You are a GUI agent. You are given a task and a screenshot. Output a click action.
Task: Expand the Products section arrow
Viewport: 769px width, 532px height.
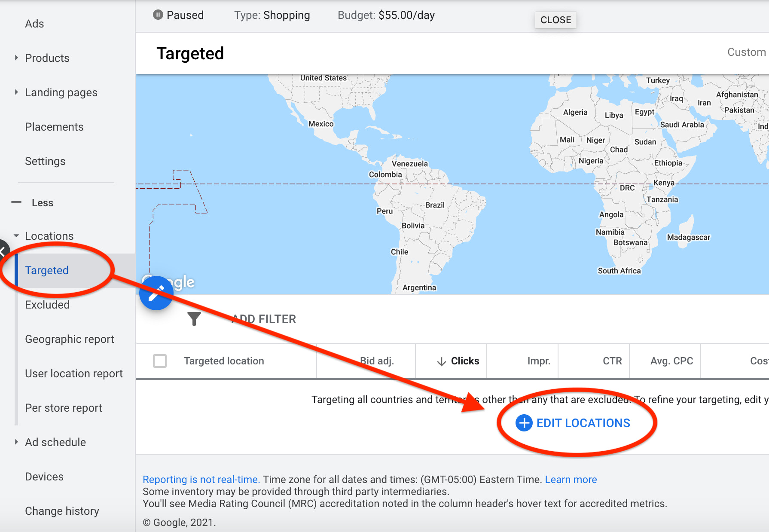point(16,58)
